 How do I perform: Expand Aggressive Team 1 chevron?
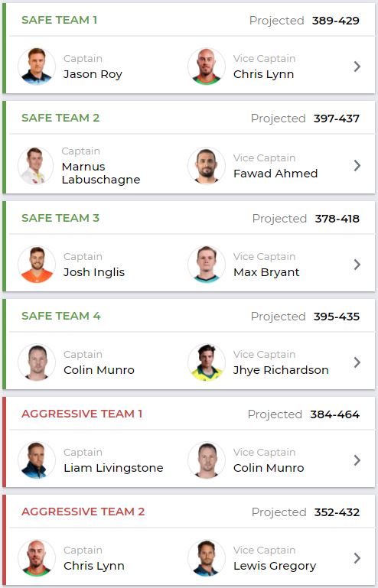tap(357, 460)
